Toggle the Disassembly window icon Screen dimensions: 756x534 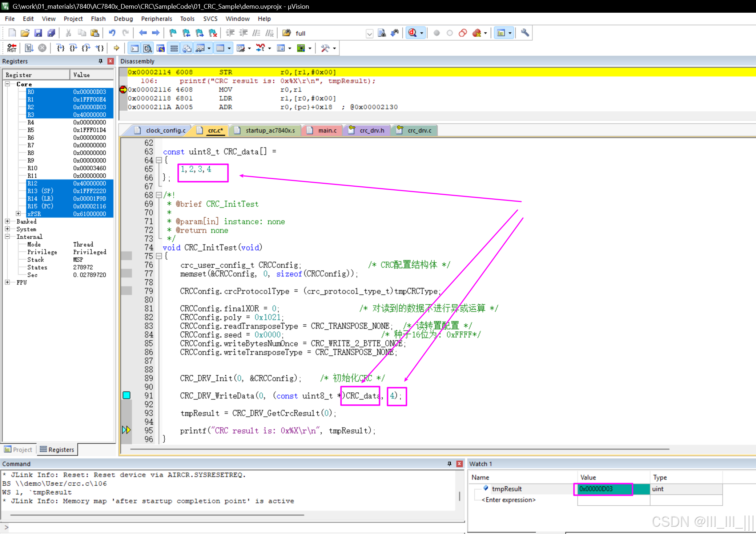(x=148, y=48)
